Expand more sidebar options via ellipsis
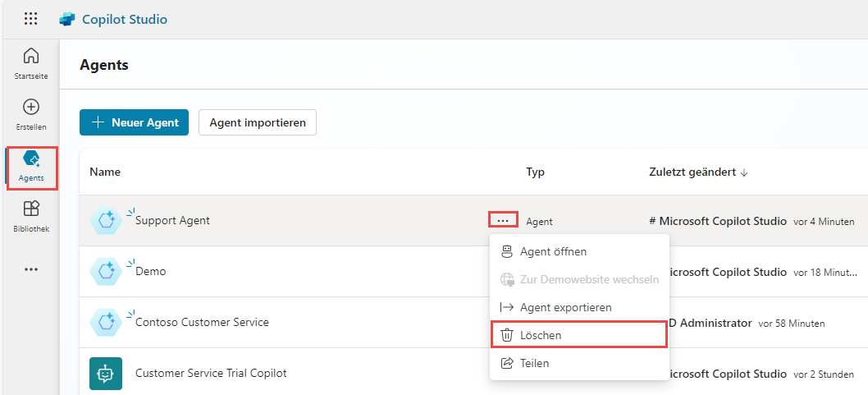Viewport: 868px width, 395px height. pyautogui.click(x=31, y=269)
